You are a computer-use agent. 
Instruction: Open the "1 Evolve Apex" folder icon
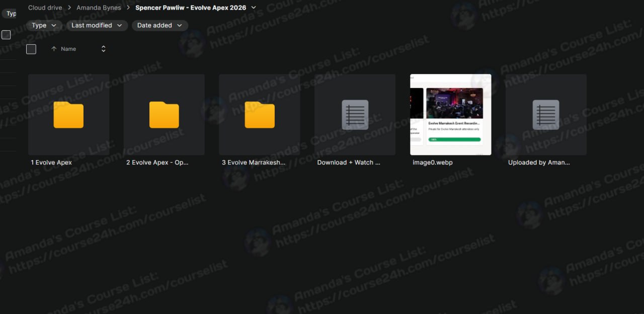pyautogui.click(x=68, y=115)
